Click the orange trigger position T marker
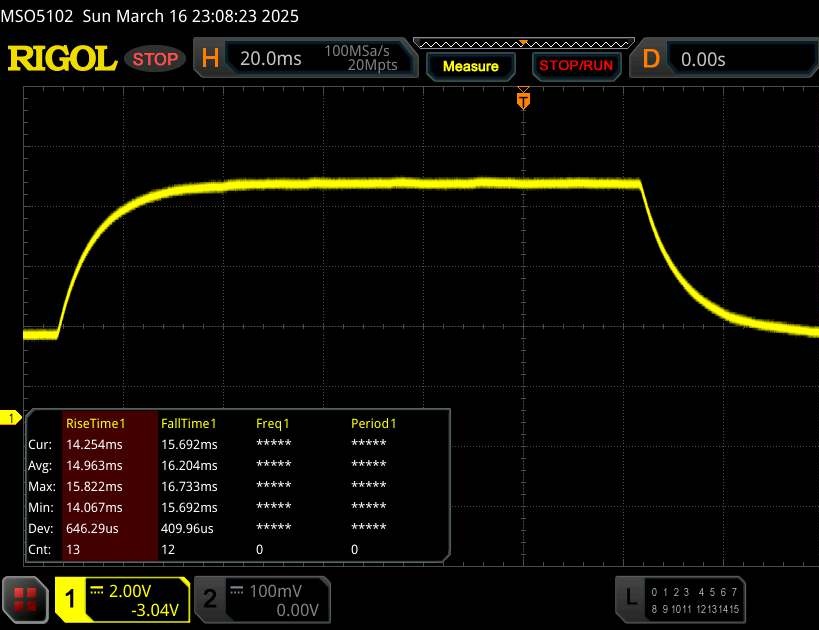Screen dimensions: 819x630 coord(522,100)
